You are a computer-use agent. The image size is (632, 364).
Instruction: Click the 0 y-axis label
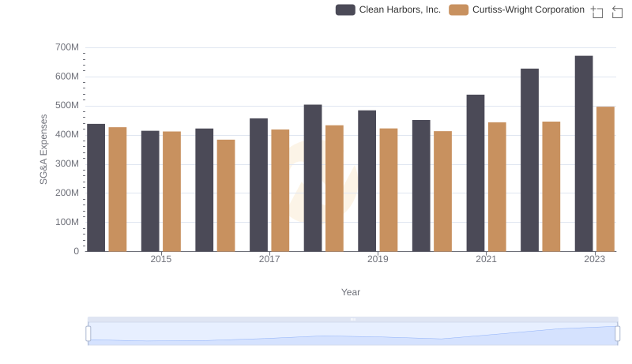pos(76,251)
